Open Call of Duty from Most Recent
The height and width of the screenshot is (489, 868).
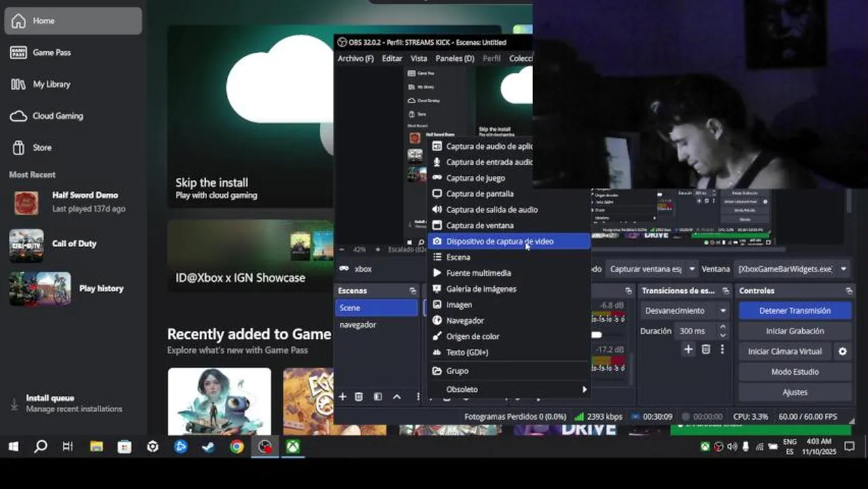73,244
